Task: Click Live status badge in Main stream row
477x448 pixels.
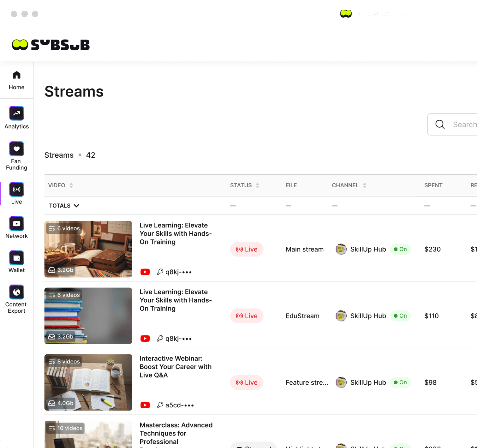Action: click(x=247, y=249)
